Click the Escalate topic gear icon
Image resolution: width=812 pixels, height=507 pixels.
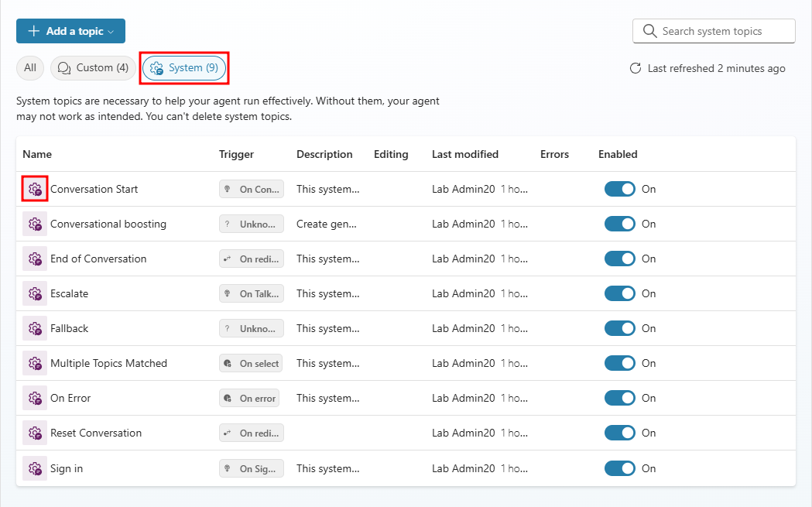tap(35, 293)
